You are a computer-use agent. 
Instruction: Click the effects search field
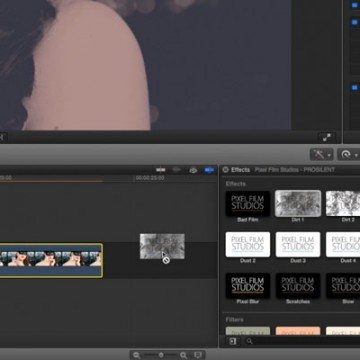pyautogui.click(x=302, y=341)
